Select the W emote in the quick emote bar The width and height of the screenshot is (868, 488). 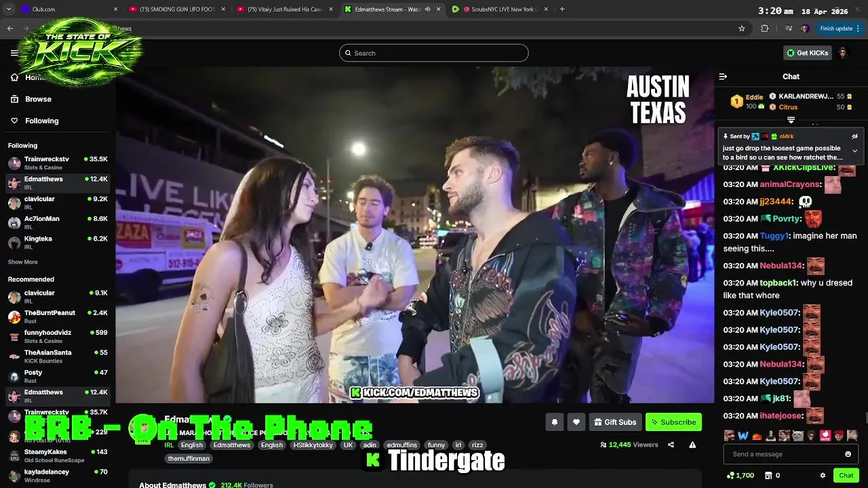(743, 435)
